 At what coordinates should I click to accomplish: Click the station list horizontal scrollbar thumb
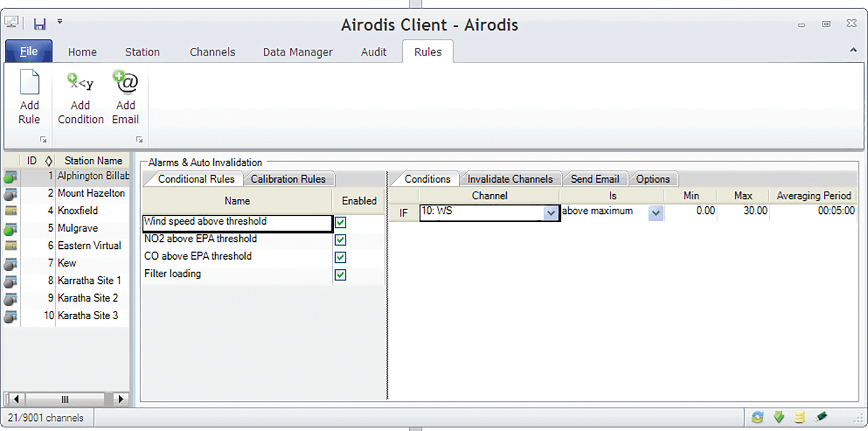[x=65, y=399]
